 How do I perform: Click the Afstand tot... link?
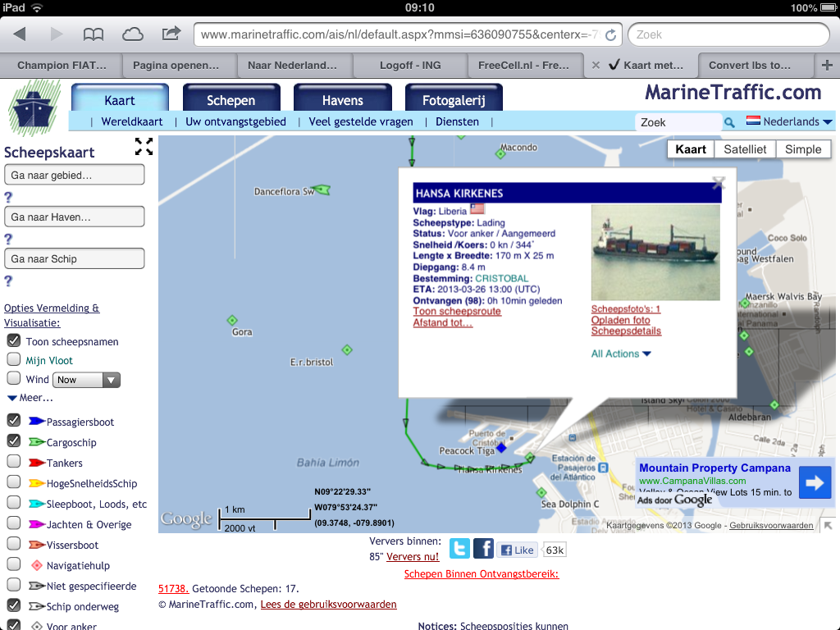point(442,322)
